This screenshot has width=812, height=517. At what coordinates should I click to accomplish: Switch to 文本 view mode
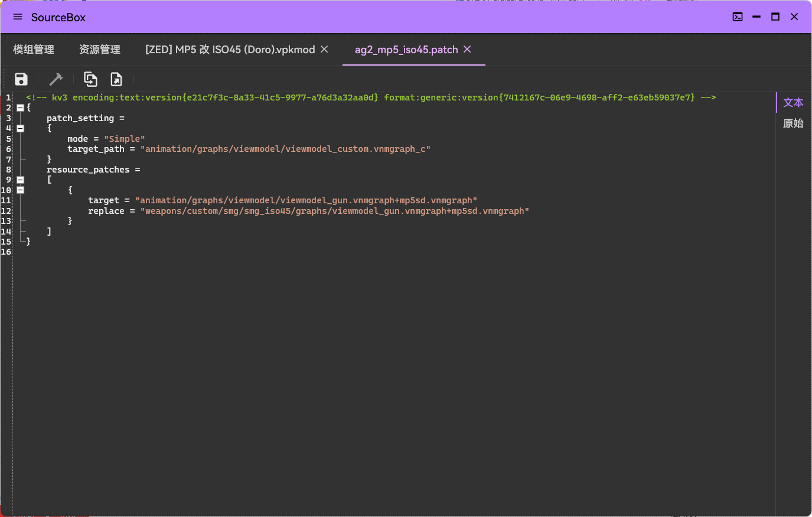click(x=793, y=103)
